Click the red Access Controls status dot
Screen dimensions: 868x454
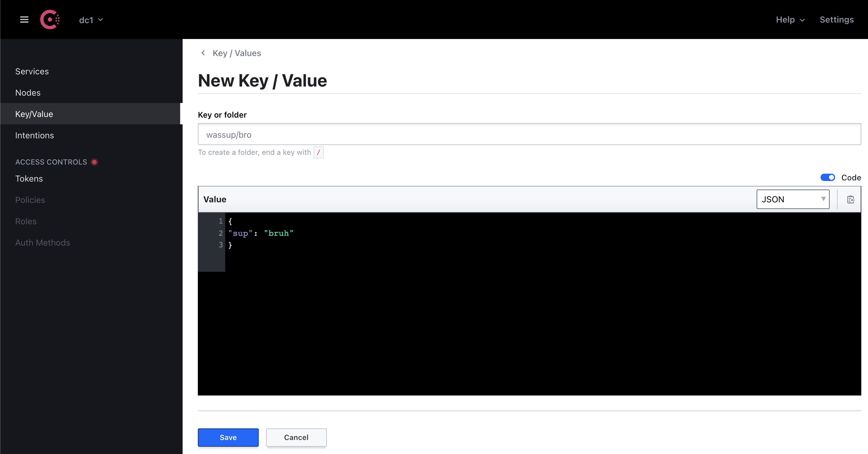tap(94, 162)
